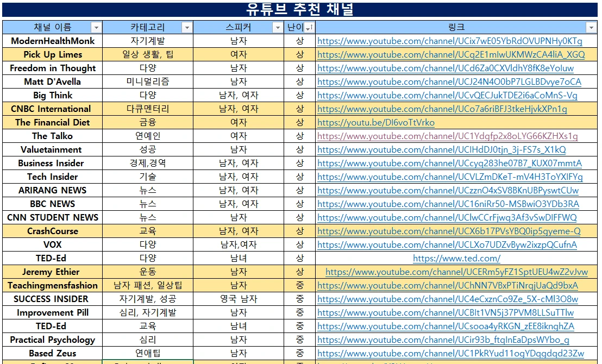Open Tech Insider channel link
Screen dimensions: 602x364
point(450,177)
